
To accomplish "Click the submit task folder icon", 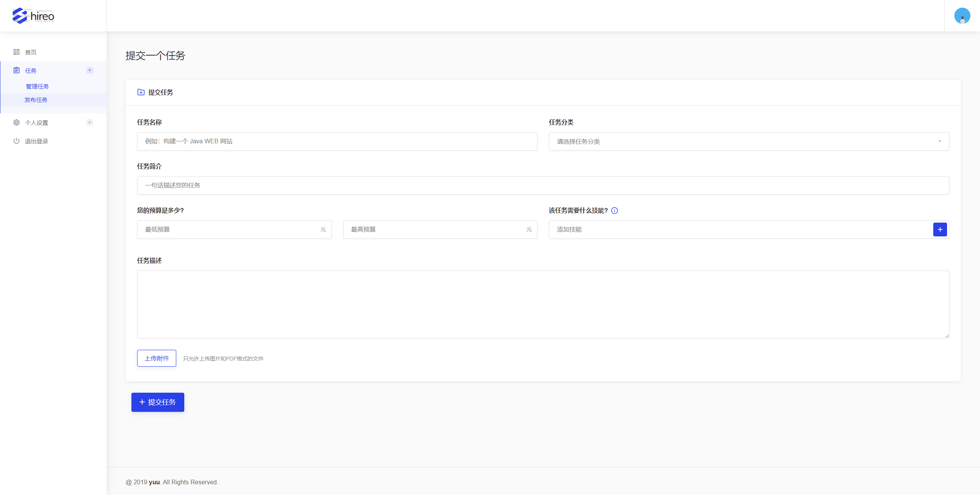I will [141, 92].
